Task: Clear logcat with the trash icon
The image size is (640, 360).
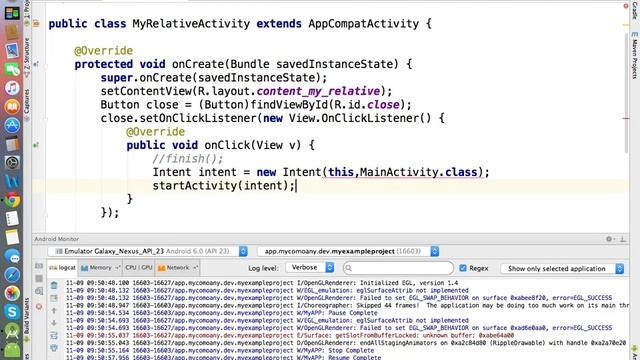Action: 54,285
